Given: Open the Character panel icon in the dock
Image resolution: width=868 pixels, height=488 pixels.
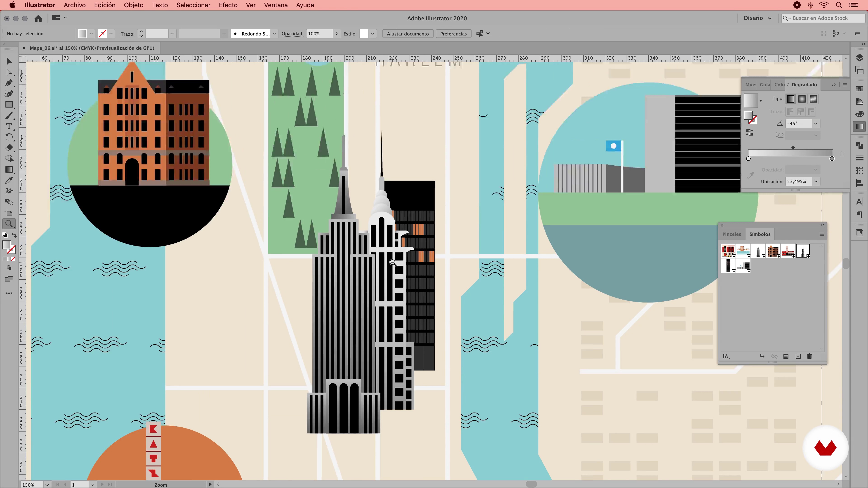Looking at the screenshot, I should [x=859, y=202].
